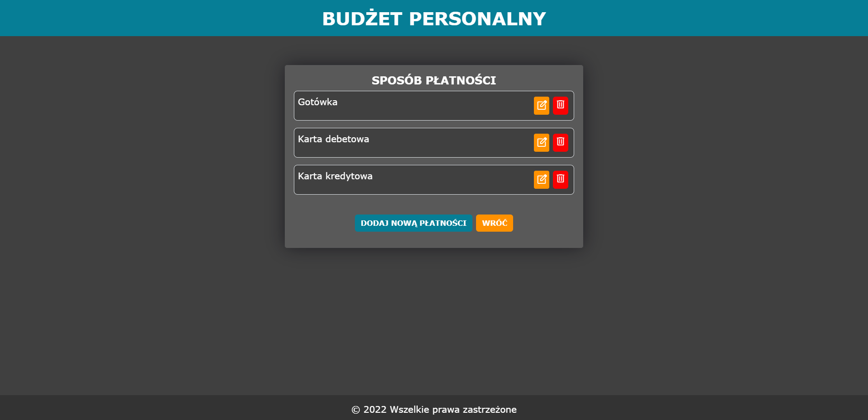Click the word kredytowa in the list

pos(349,176)
